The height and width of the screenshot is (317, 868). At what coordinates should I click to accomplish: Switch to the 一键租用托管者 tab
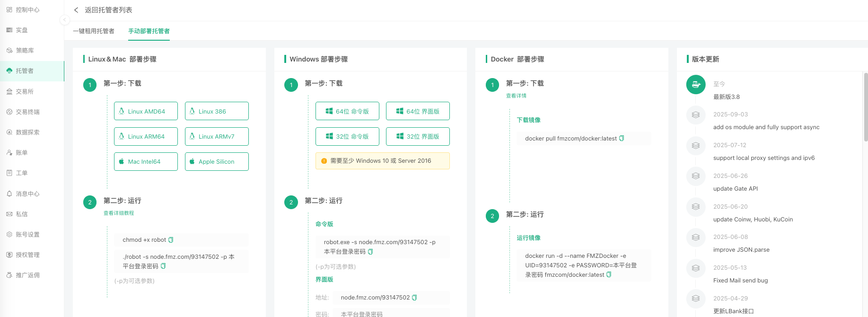[94, 31]
